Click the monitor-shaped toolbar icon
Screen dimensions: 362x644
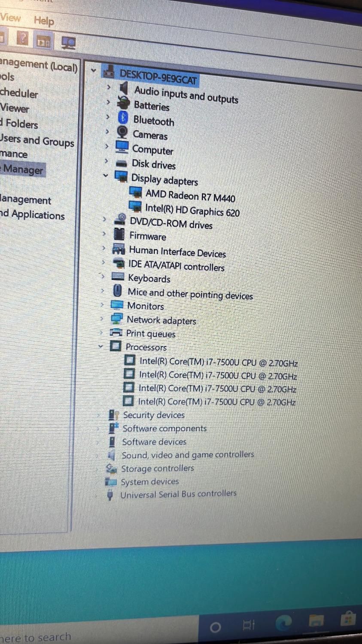pos(67,43)
